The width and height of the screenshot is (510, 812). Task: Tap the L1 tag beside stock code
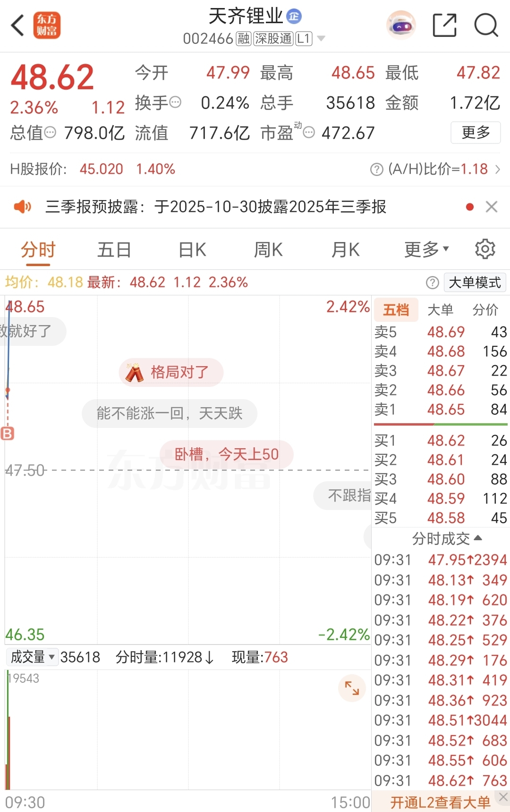coord(304,39)
